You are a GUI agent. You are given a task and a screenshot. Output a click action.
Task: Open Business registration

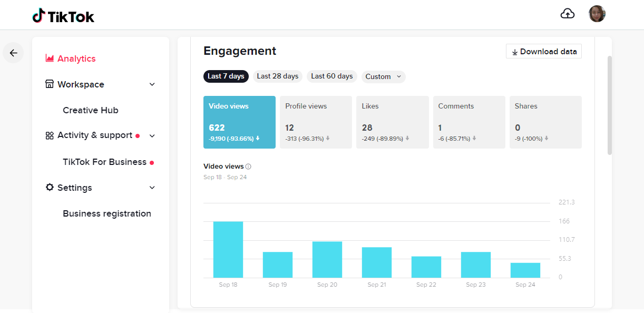[x=107, y=213]
